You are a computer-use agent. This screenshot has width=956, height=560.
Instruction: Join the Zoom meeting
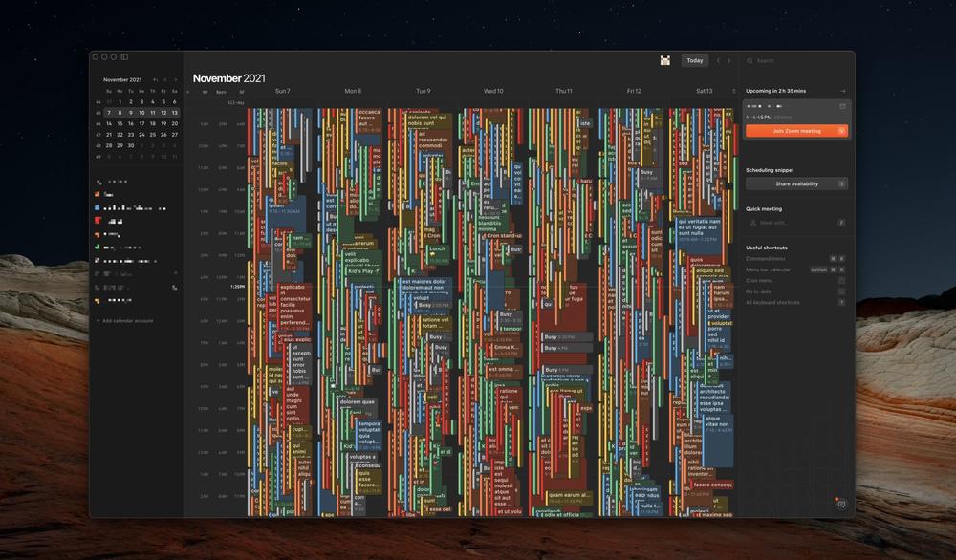[x=797, y=131]
